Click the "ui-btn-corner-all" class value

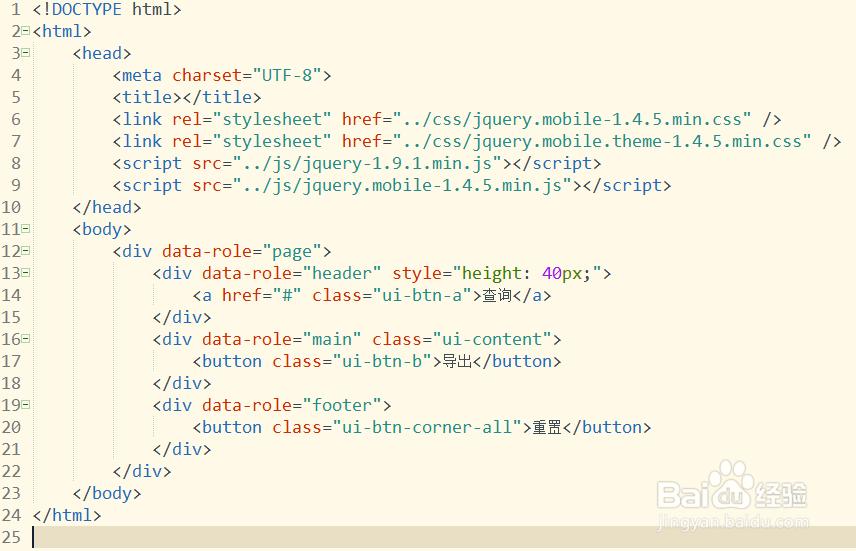coord(427,427)
